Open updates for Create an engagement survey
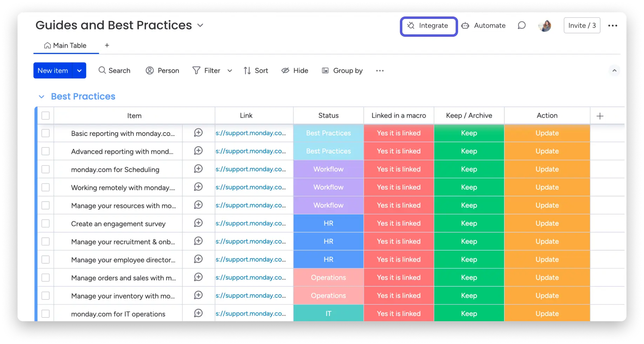 (x=199, y=223)
